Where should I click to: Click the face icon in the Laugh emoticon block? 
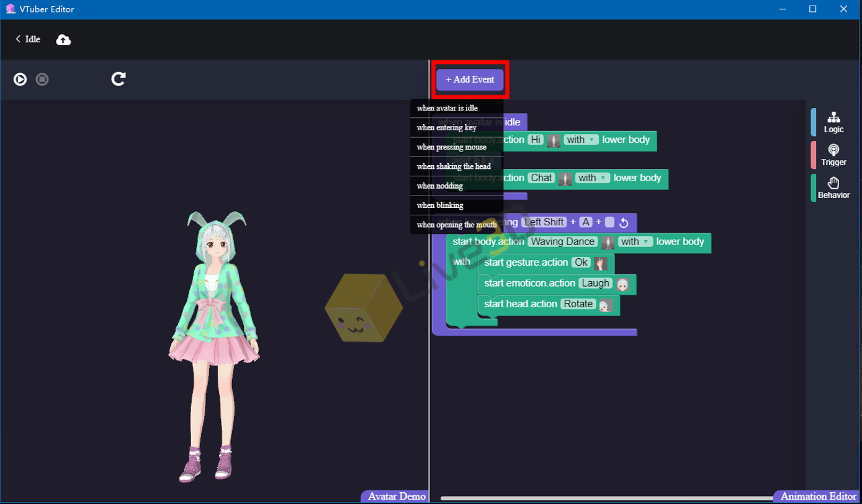(x=624, y=284)
